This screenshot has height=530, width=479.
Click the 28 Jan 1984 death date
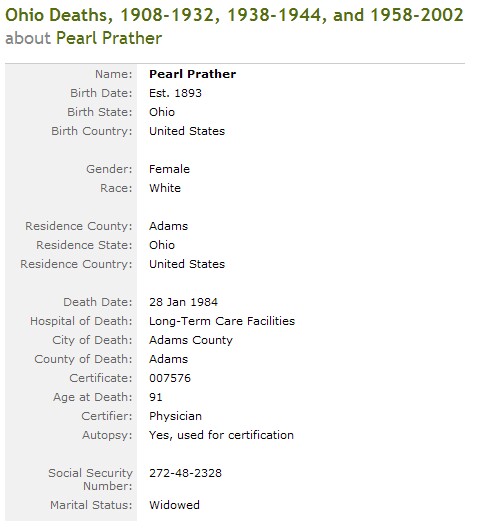click(x=184, y=302)
